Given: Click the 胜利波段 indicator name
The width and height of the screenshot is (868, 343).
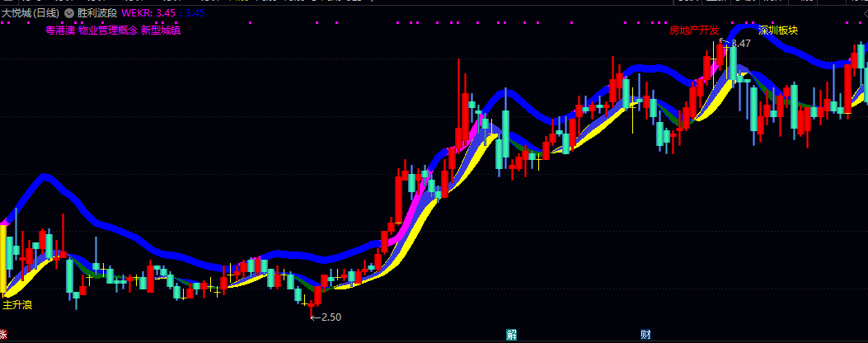Looking at the screenshot, I should tap(97, 12).
